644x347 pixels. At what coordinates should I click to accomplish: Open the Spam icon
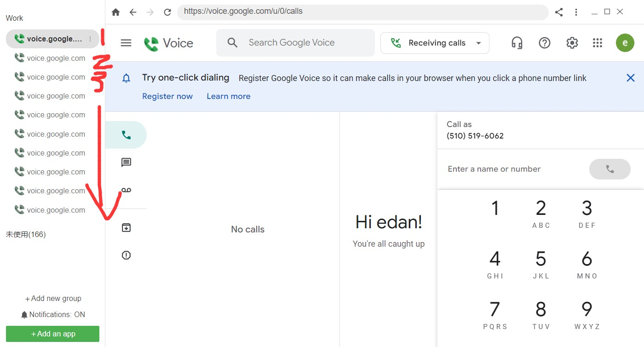point(126,255)
